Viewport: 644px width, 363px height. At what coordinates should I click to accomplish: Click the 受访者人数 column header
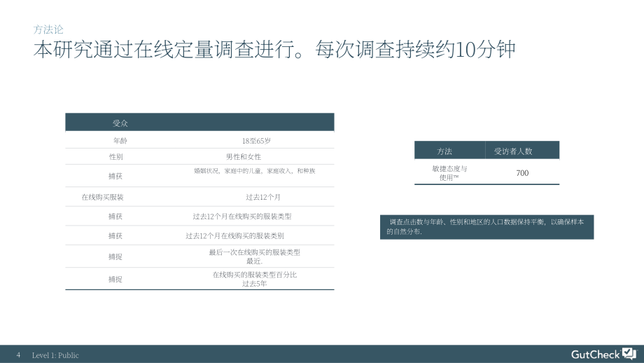[513, 151]
